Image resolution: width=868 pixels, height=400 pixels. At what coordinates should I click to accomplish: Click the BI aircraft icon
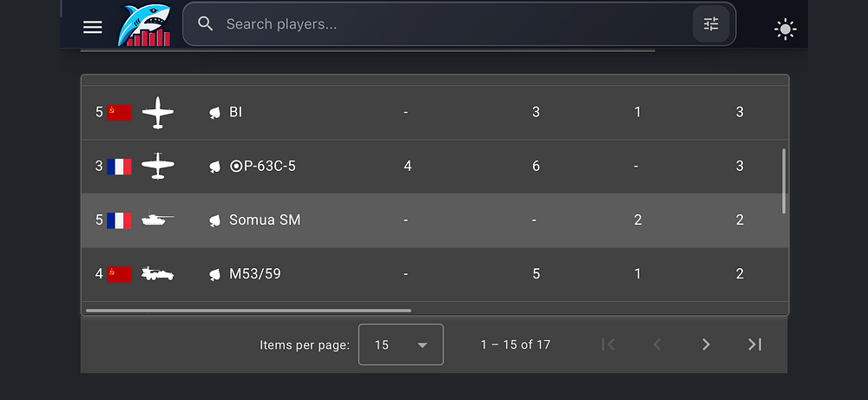tap(158, 113)
